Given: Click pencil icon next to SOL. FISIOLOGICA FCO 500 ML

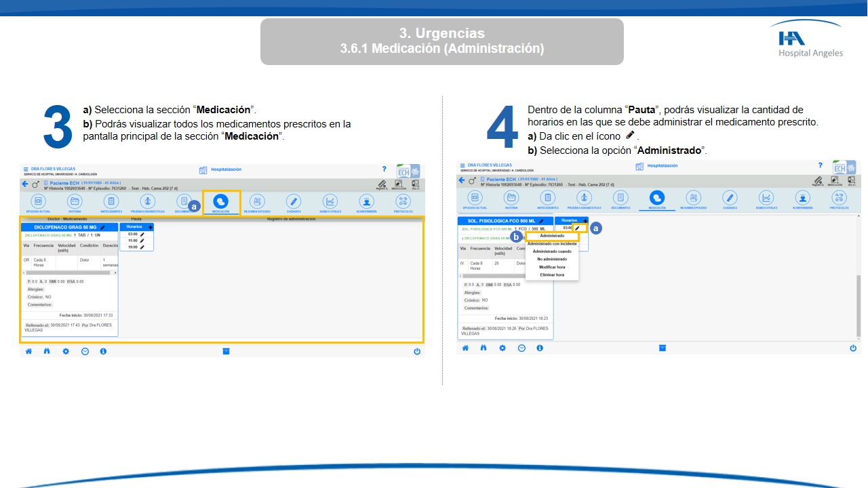Looking at the screenshot, I should click(x=541, y=221).
